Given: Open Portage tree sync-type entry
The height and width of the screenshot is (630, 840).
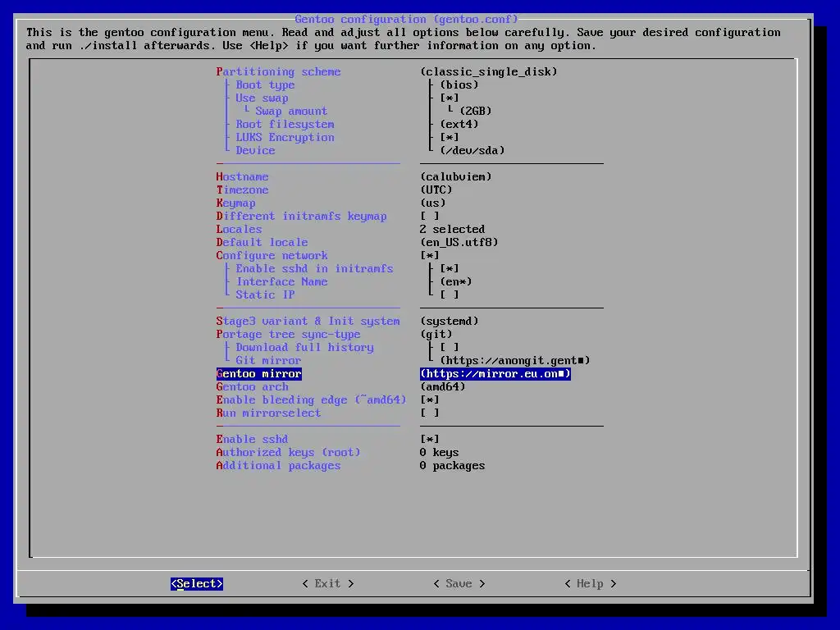Looking at the screenshot, I should click(288, 335).
